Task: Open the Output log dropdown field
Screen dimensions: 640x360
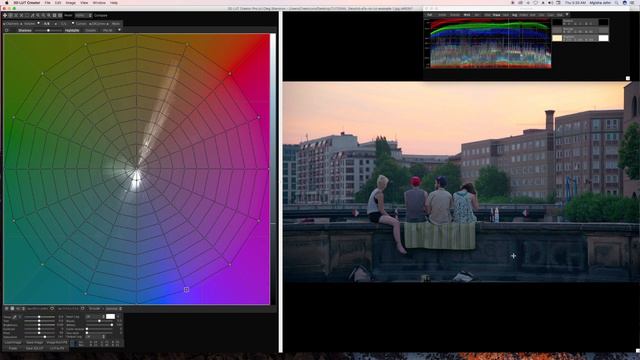Action: click(x=95, y=337)
